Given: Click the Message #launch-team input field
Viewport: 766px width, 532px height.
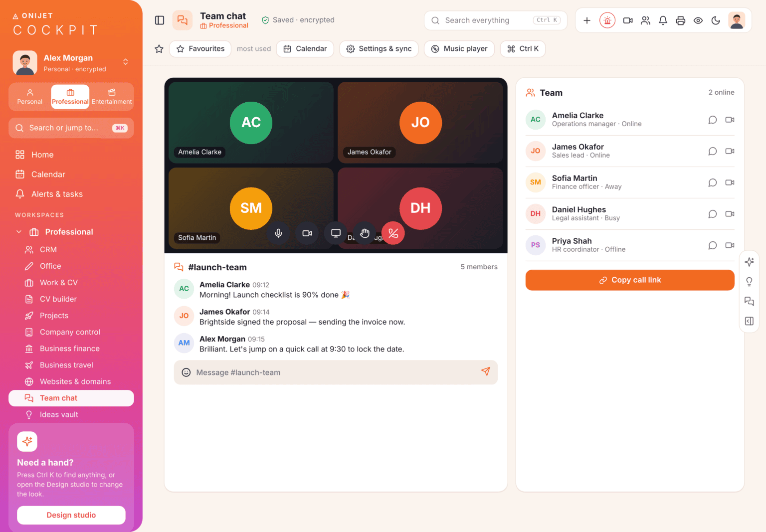Looking at the screenshot, I should coord(336,372).
